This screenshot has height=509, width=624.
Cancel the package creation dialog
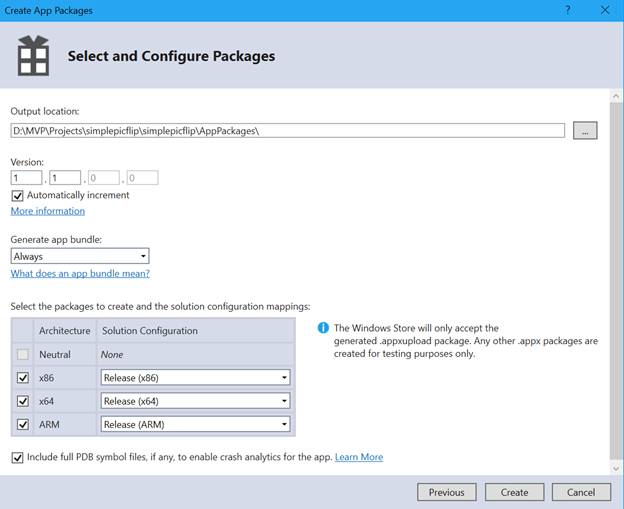click(581, 492)
